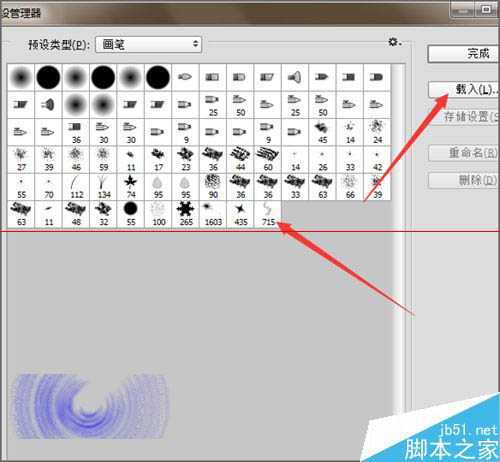Image resolution: width=500 pixels, height=462 pixels.
Task: Open the 预设类型 dropdown showing 画笔
Action: pos(149,44)
